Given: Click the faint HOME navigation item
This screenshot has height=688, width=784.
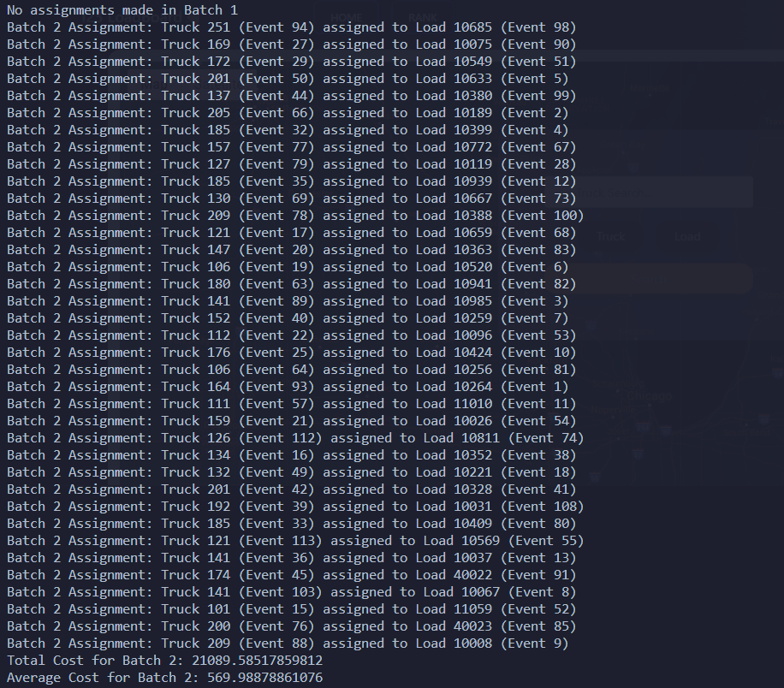Looking at the screenshot, I should [346, 18].
